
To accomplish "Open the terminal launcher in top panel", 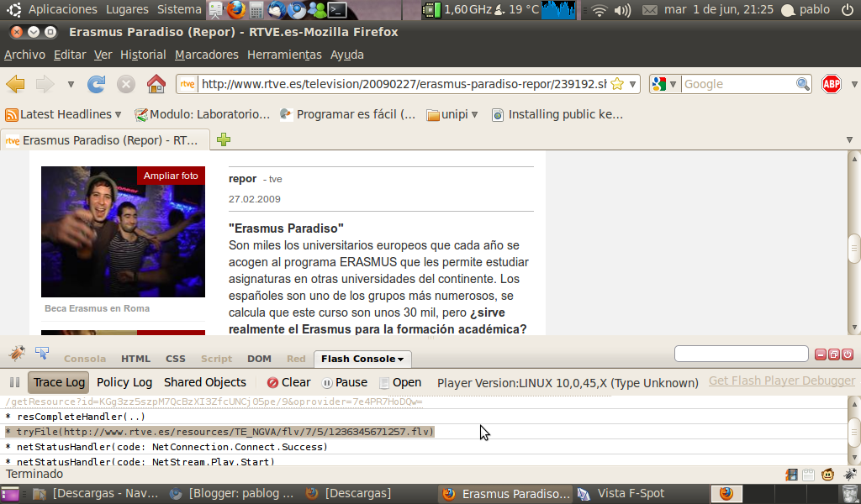I will (x=337, y=9).
